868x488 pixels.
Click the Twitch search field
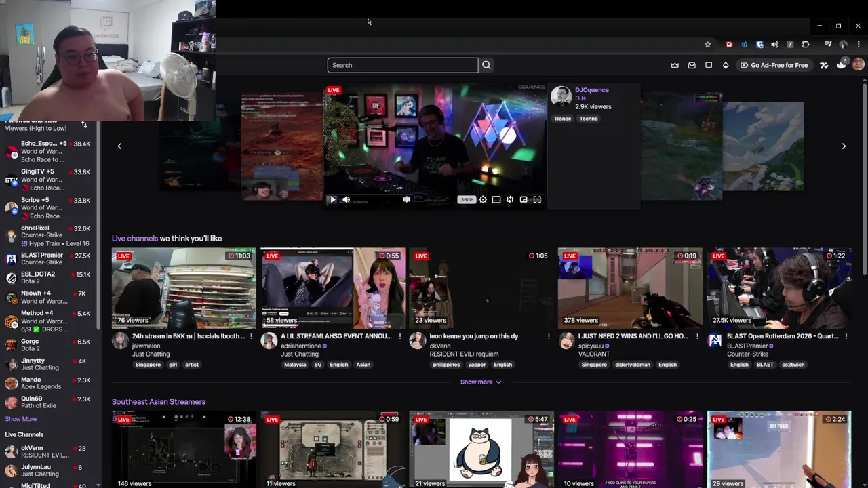coord(403,65)
